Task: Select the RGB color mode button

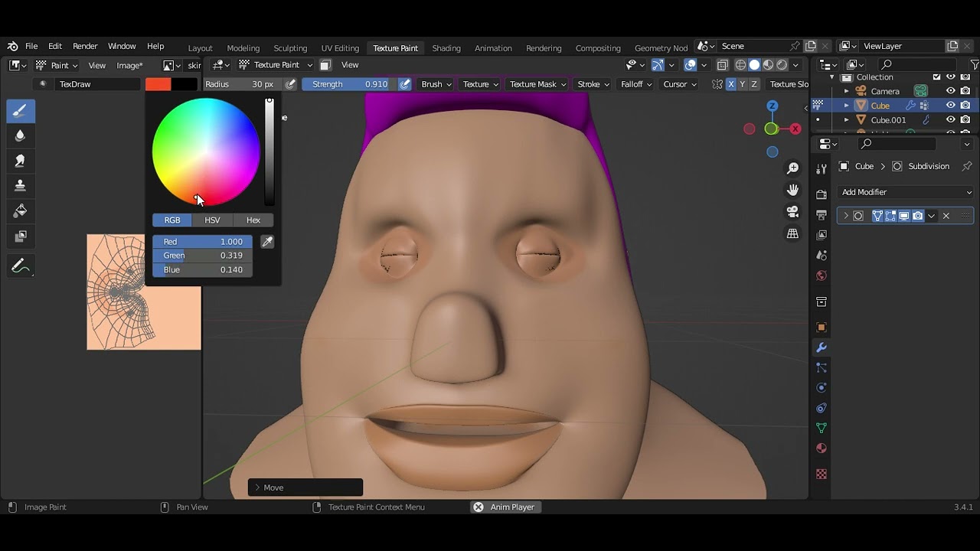Action: click(172, 220)
